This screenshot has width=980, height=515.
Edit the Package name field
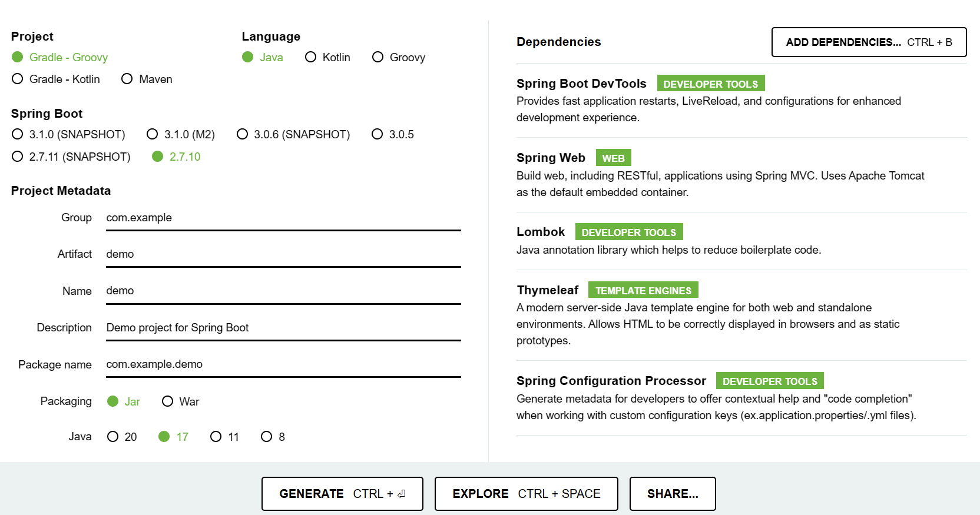(x=283, y=364)
